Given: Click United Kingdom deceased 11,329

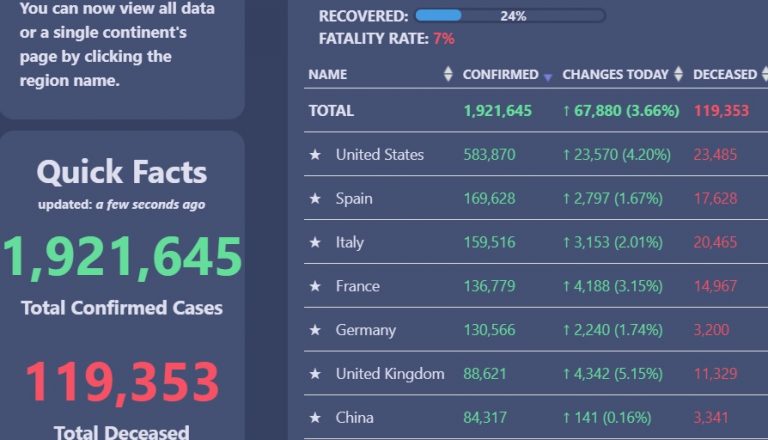Looking at the screenshot, I should click(715, 374).
